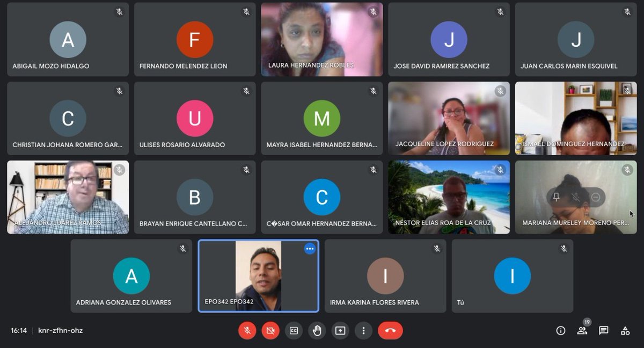Open the more options three-dot menu
This screenshot has height=348, width=644.
tap(364, 331)
